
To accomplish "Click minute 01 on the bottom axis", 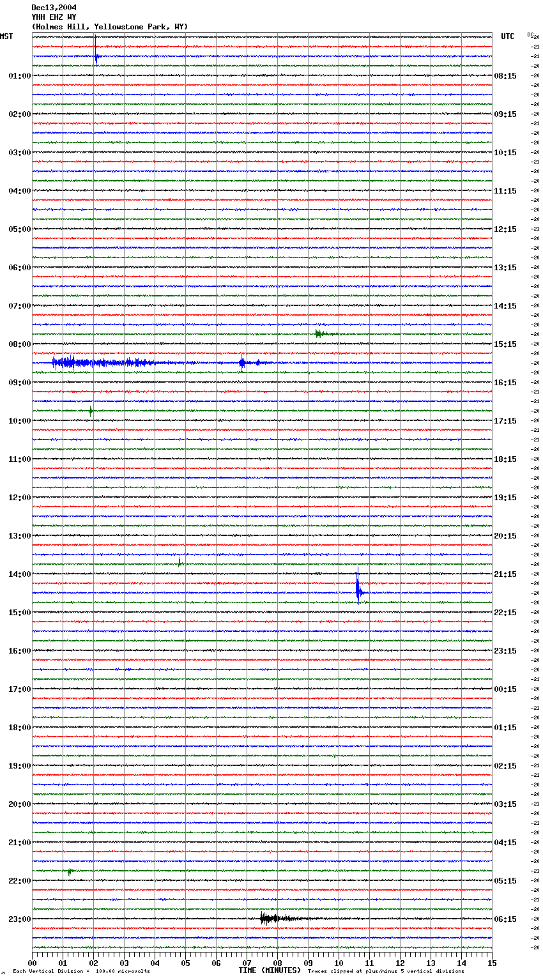I will (x=63, y=963).
